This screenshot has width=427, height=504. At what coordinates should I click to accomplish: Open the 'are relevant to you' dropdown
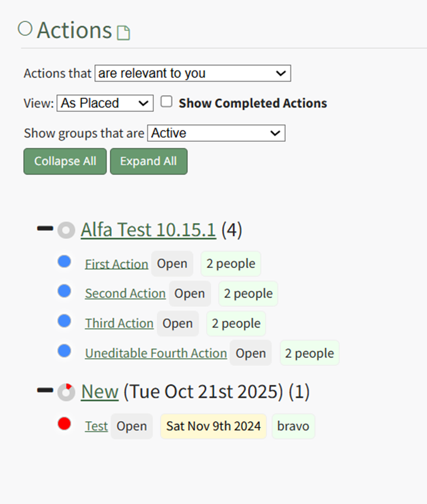[193, 73]
